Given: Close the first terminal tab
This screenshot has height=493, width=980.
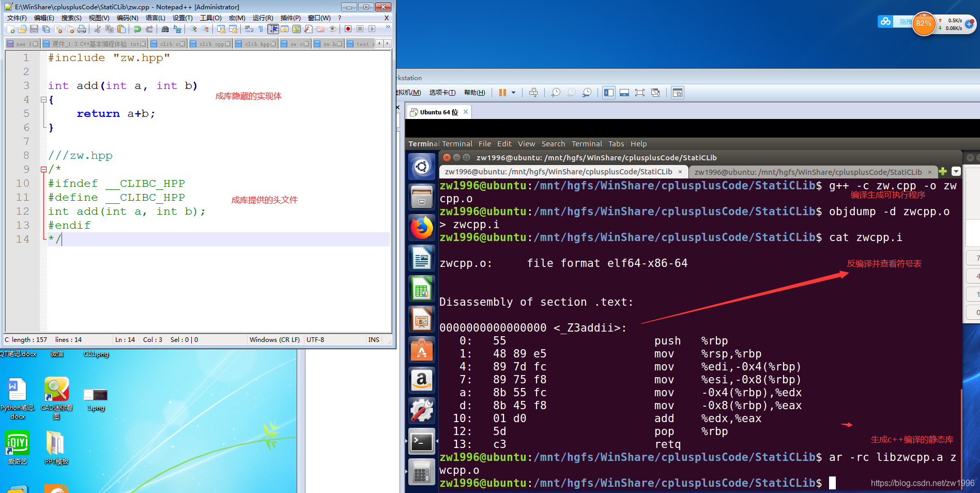Looking at the screenshot, I should pos(680,172).
